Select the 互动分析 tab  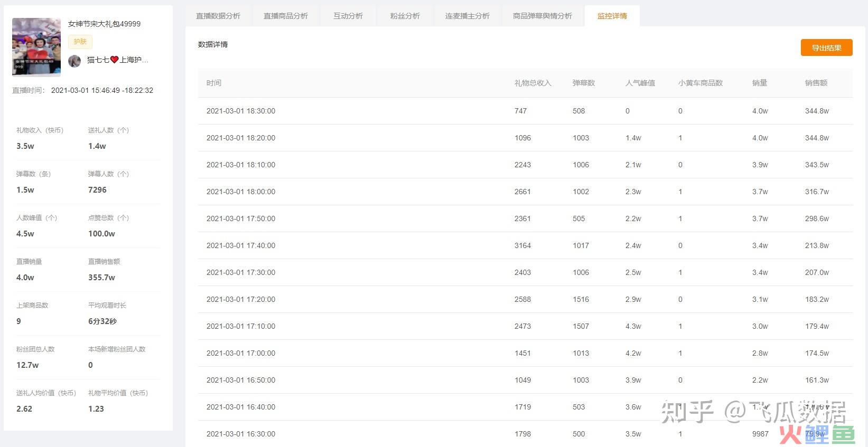pos(348,16)
